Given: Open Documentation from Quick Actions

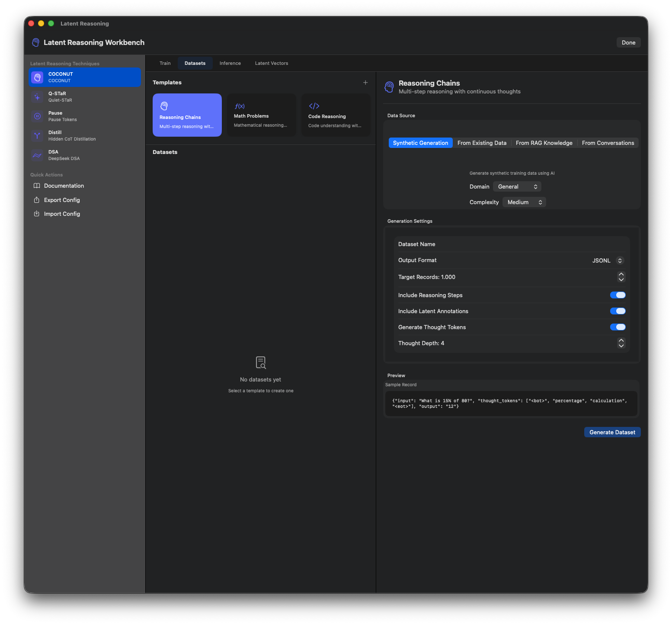Looking at the screenshot, I should pos(64,186).
